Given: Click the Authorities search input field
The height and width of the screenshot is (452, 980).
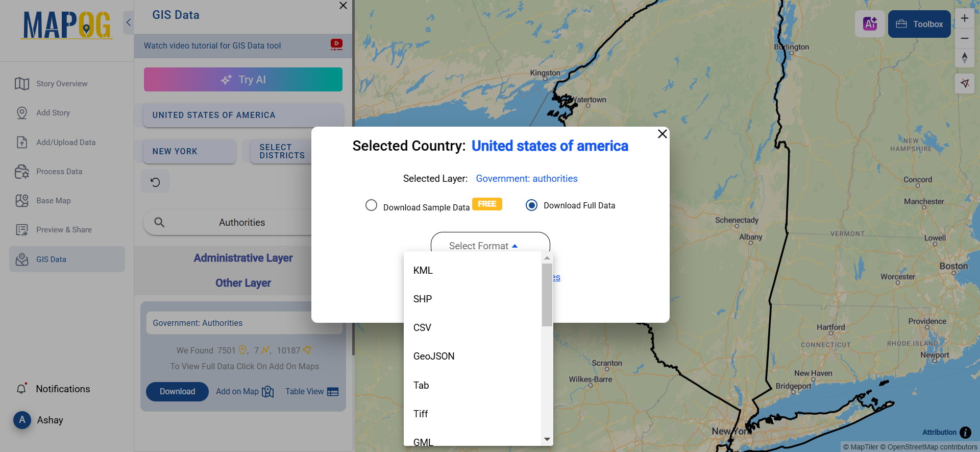Looking at the screenshot, I should tap(241, 222).
